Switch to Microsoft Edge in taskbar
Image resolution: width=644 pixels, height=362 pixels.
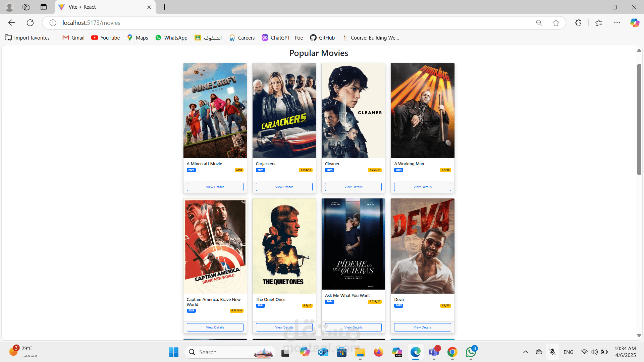coord(415,352)
